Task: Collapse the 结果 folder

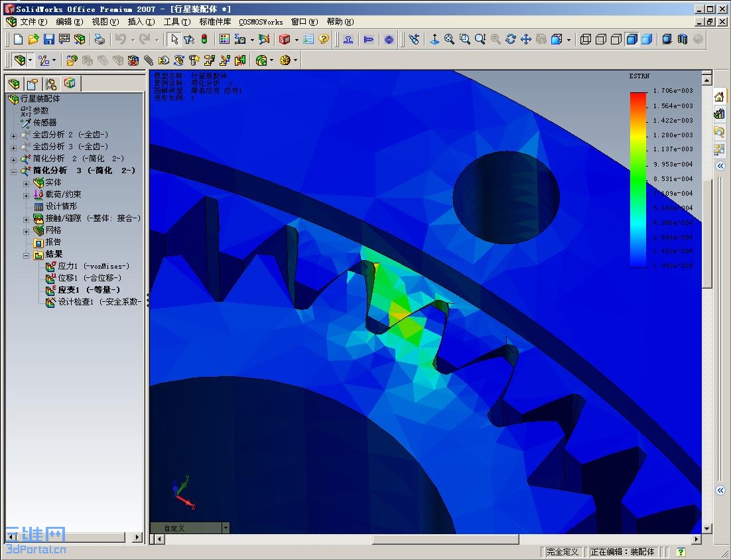Action: tap(26, 255)
